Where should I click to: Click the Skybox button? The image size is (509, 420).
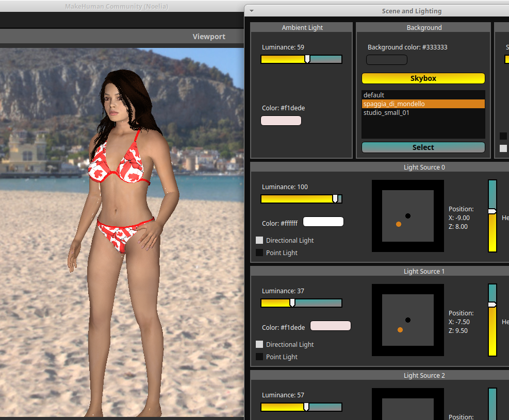click(423, 78)
